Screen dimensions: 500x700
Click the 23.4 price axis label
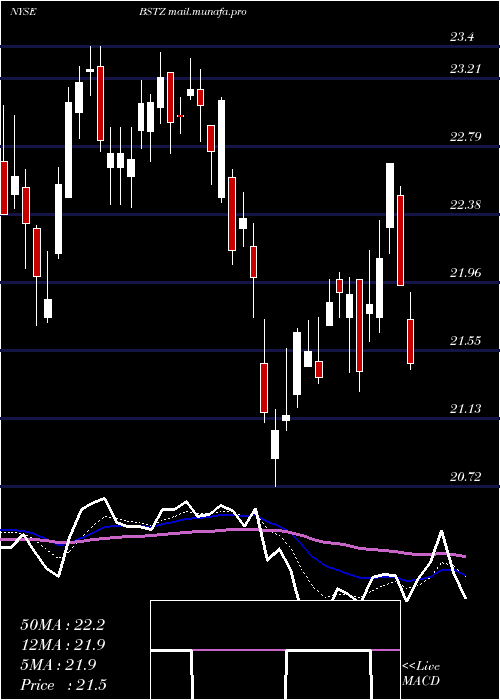click(462, 37)
